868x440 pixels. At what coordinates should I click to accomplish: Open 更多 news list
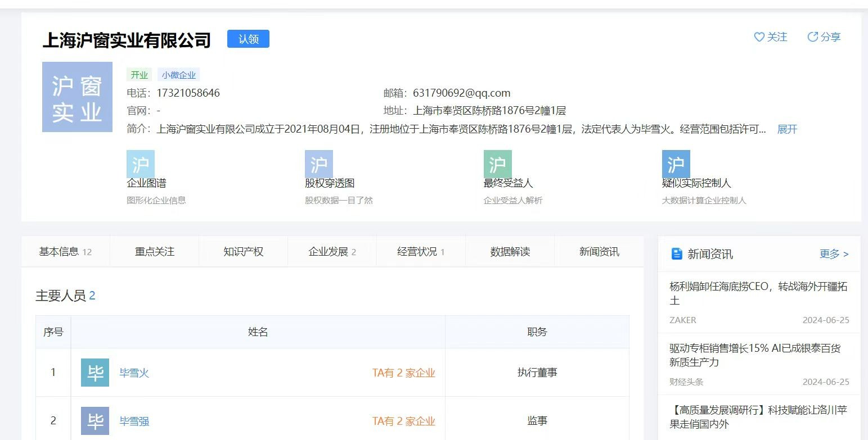pos(834,254)
